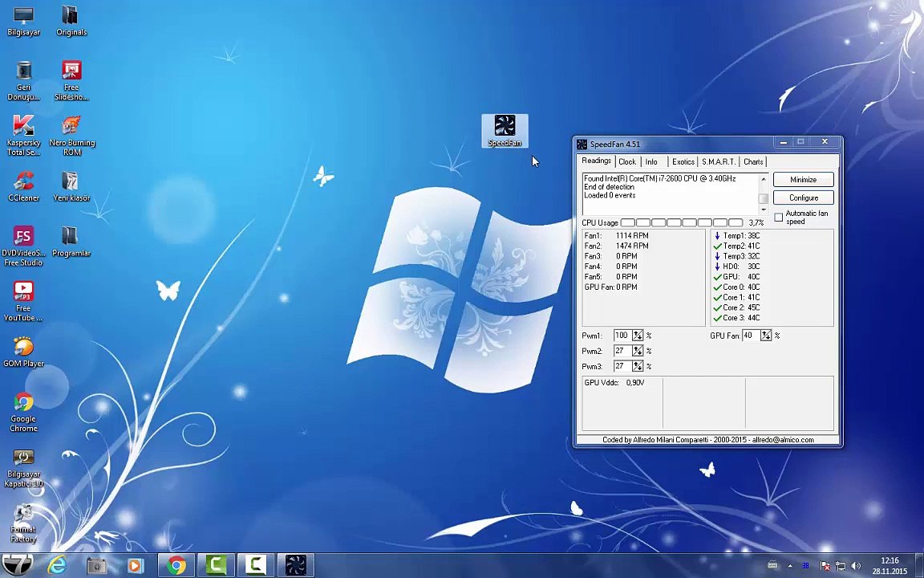Click the 'Fan1: 1114 RPM' reading

[x=616, y=236]
